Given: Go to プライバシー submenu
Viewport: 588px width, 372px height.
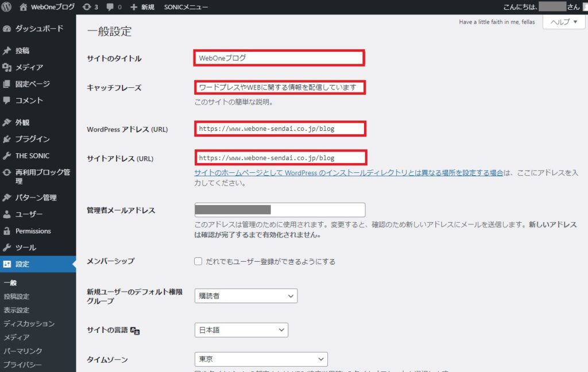Looking at the screenshot, I should pos(22,365).
